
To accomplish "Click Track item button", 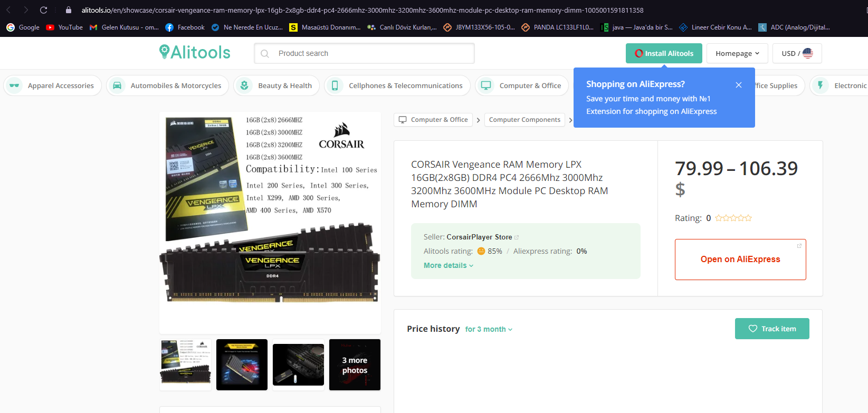I will click(772, 329).
